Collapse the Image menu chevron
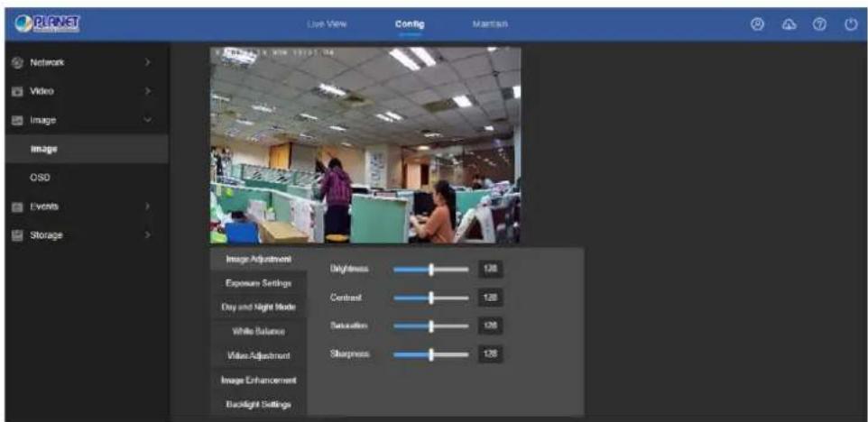This screenshot has width=868, height=422. 147,120
